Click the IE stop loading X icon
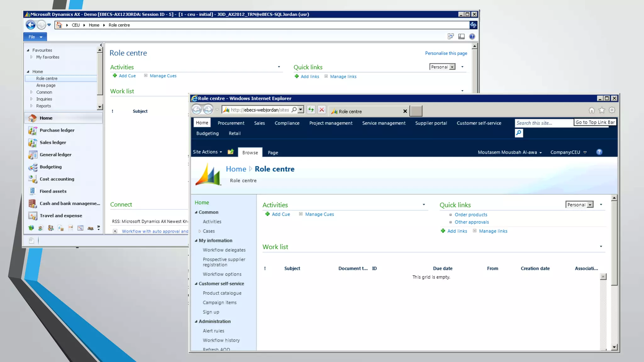The width and height of the screenshot is (644, 362). click(x=321, y=110)
